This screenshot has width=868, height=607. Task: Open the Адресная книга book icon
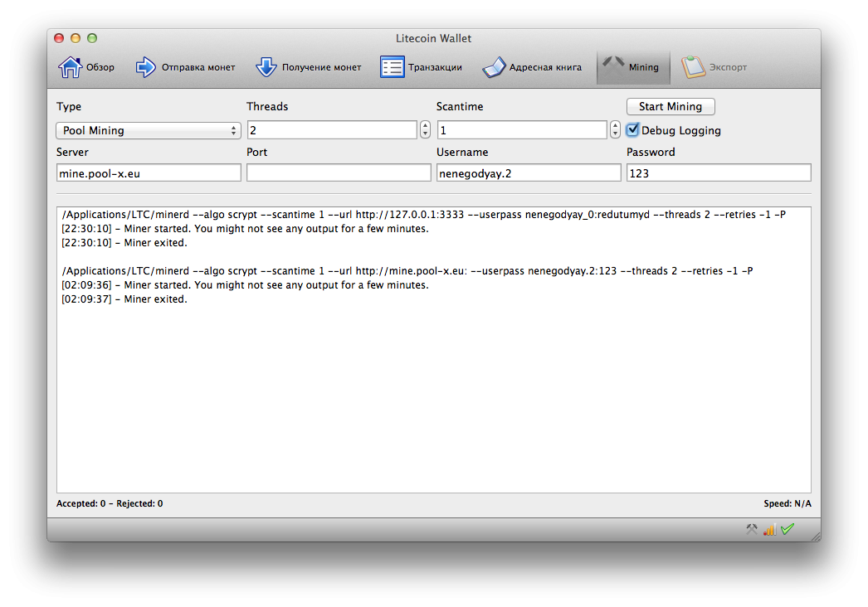click(494, 67)
